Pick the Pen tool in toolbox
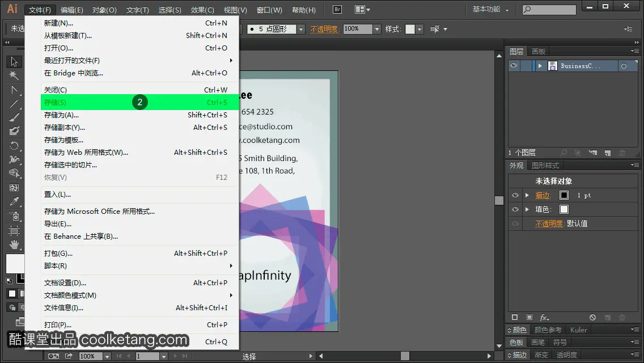 point(14,90)
